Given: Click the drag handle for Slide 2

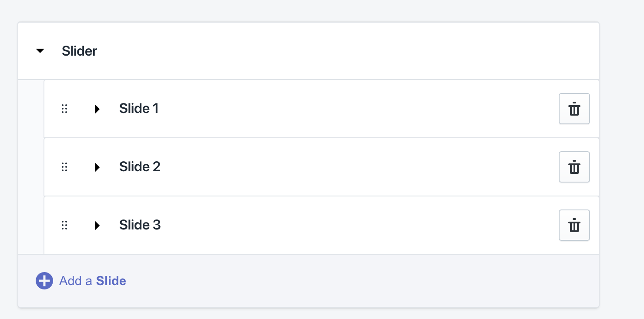Looking at the screenshot, I should pos(64,167).
